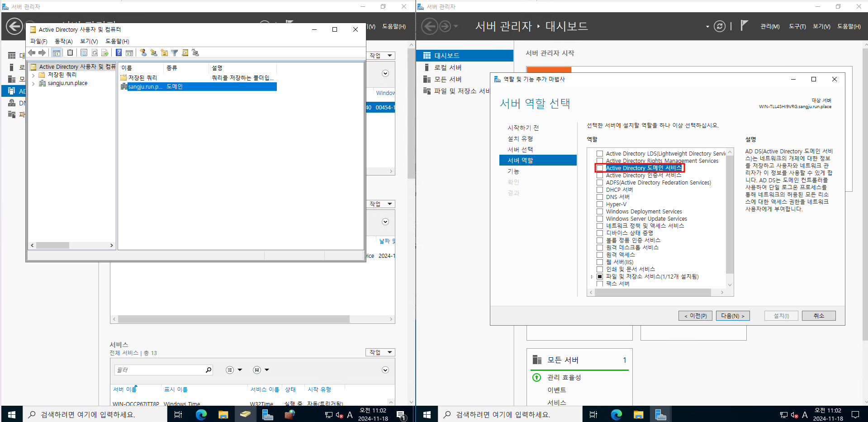Click the search magnifier in the services filter box

(x=208, y=370)
